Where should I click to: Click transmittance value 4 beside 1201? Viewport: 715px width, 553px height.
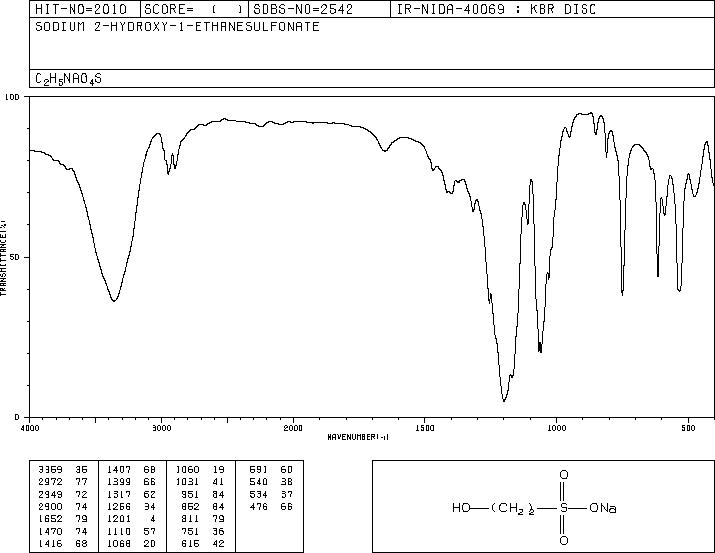(x=153, y=519)
